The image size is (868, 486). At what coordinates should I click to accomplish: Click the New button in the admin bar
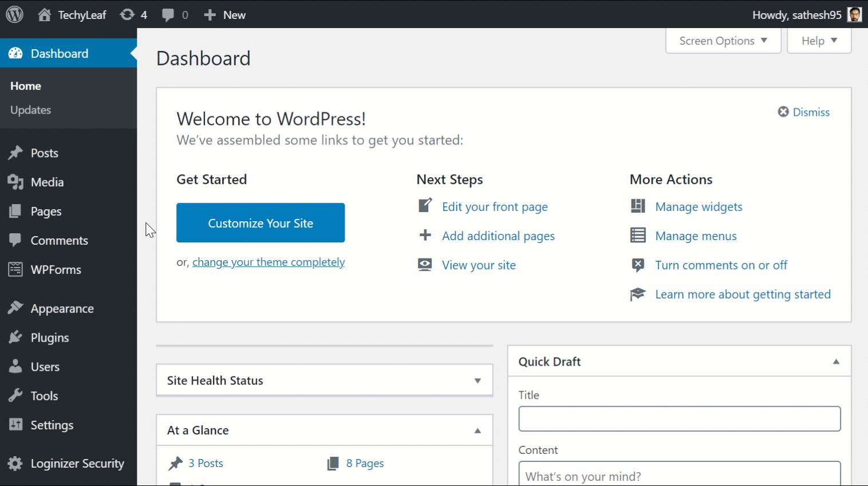click(234, 15)
